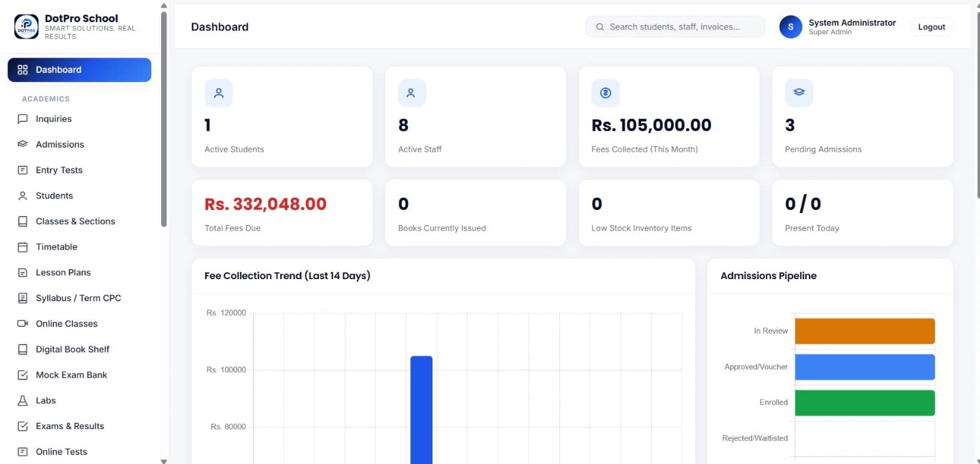
Task: Click the sidebar scroll down arrow
Action: click(164, 460)
